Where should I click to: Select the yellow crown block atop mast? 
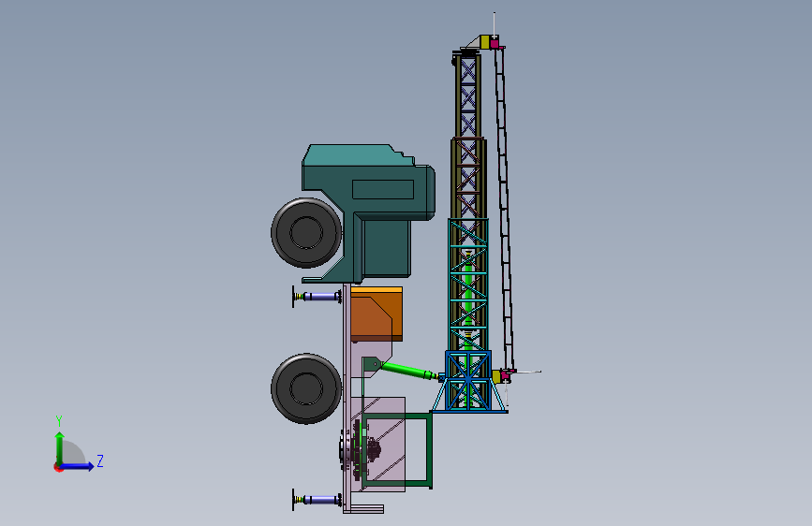coord(485,42)
